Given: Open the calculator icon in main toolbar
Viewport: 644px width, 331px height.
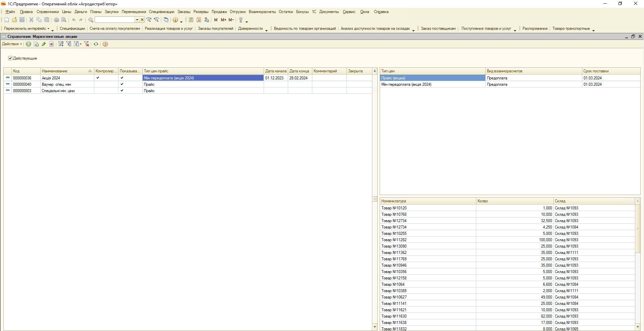Looking at the screenshot, I should (191, 20).
